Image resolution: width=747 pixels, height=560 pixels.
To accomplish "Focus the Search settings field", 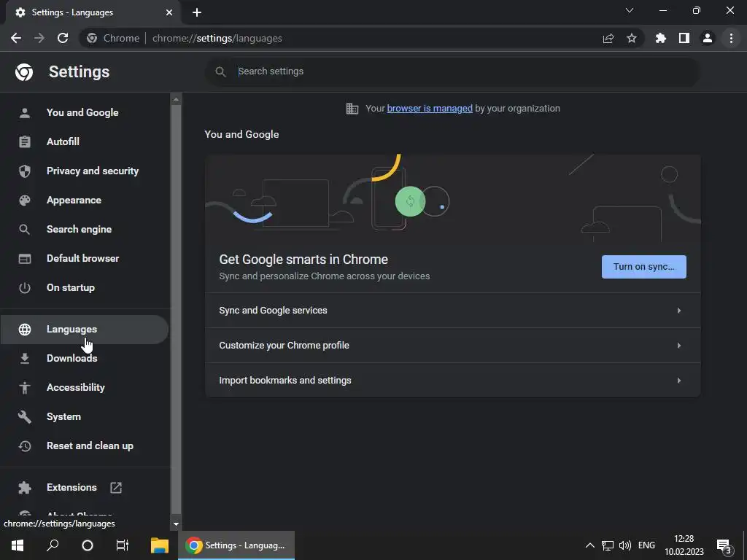I will pyautogui.click(x=452, y=71).
